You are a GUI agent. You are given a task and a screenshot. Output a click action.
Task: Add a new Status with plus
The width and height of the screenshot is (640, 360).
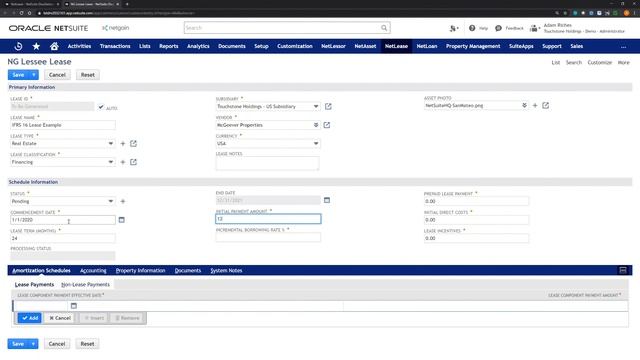123,201
